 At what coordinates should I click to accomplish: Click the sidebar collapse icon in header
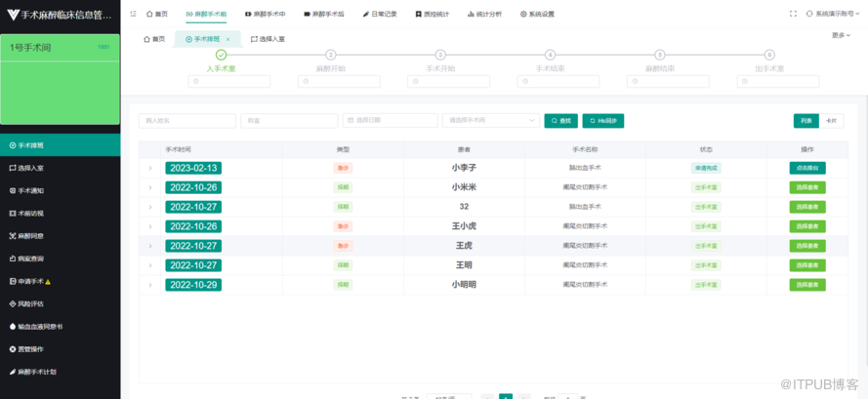click(133, 14)
